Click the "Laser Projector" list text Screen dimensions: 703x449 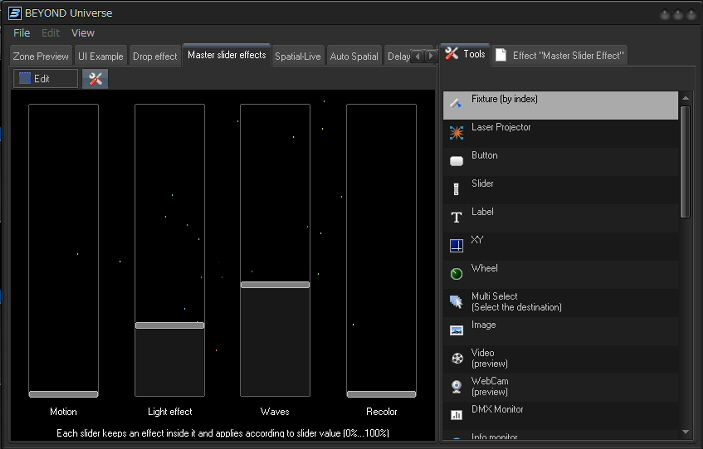point(501,127)
